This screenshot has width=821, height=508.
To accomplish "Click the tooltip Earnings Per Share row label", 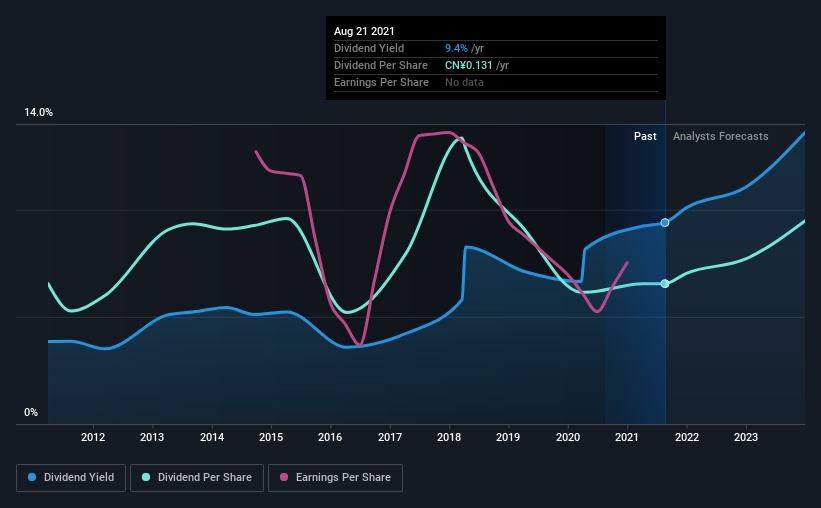I will 381,82.
